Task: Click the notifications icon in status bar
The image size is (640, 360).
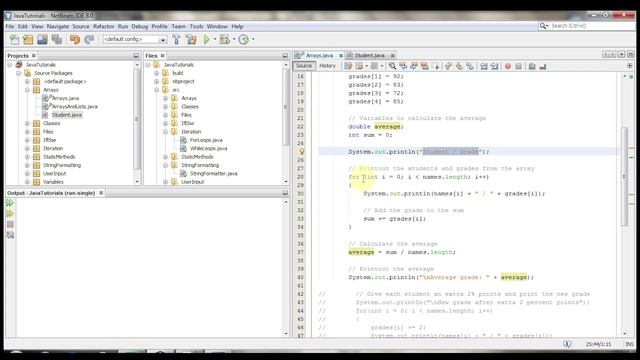Action: [x=567, y=344]
